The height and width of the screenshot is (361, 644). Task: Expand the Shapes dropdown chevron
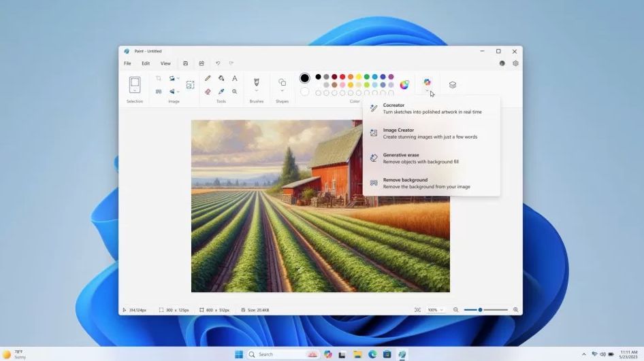click(x=282, y=90)
